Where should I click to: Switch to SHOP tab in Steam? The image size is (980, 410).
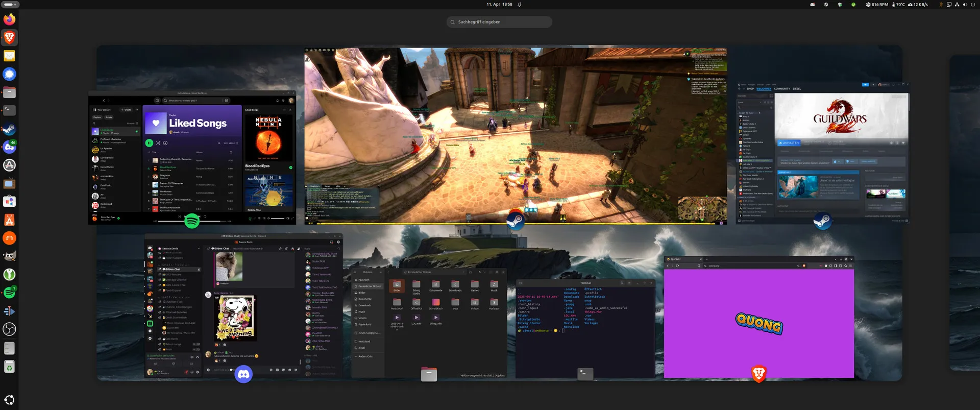(750, 89)
